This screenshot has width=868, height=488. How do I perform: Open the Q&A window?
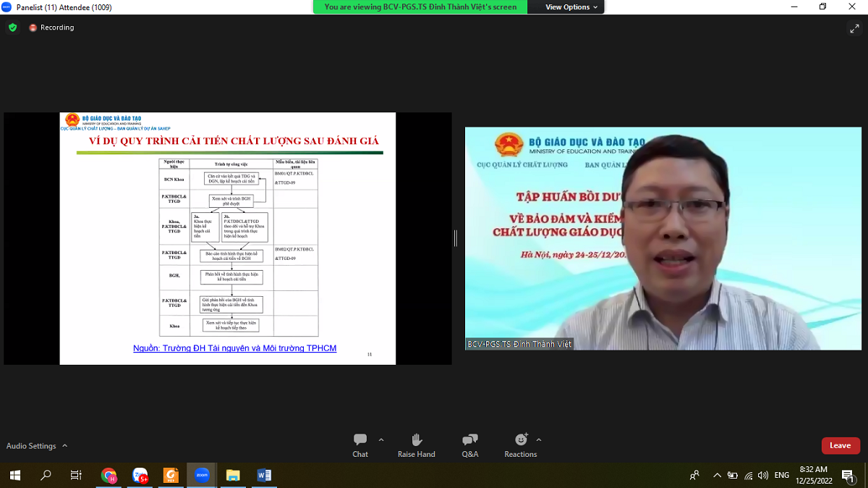coord(469,445)
